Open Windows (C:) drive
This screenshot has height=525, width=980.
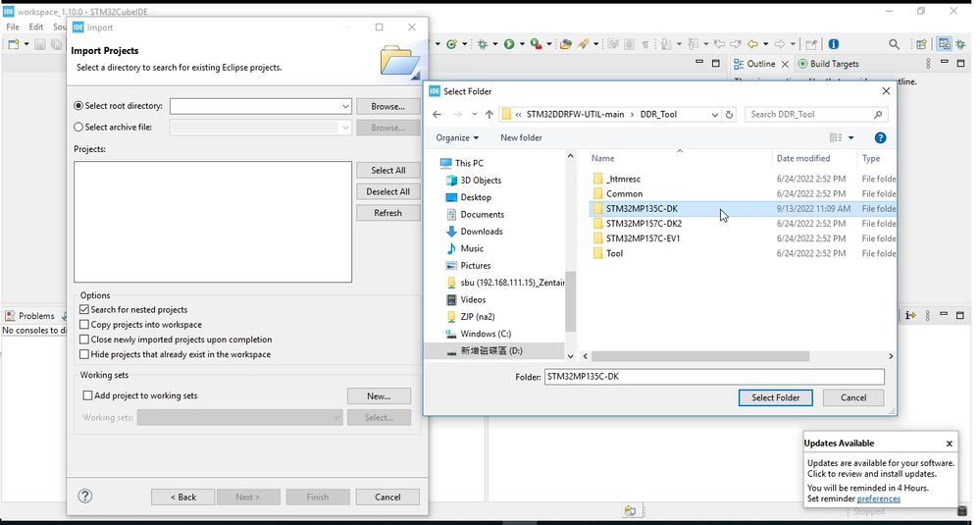coord(486,334)
